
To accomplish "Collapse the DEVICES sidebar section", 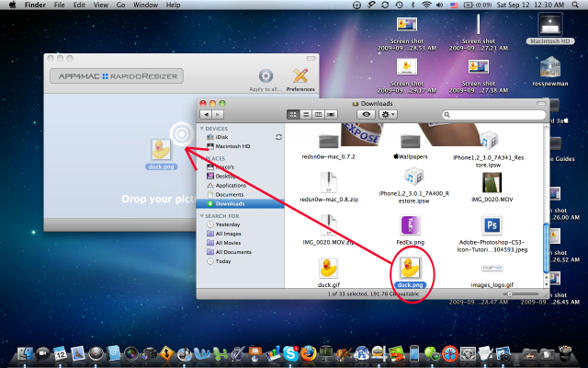I will [x=202, y=129].
